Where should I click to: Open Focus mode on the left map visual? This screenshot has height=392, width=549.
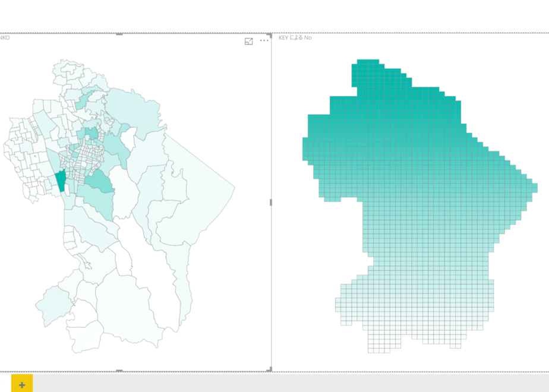(x=248, y=42)
